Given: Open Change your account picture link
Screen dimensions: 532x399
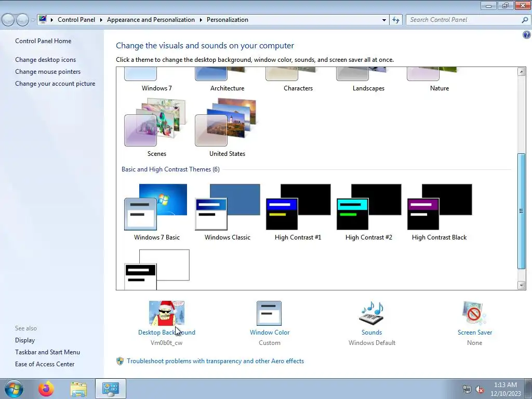Looking at the screenshot, I should tap(55, 84).
